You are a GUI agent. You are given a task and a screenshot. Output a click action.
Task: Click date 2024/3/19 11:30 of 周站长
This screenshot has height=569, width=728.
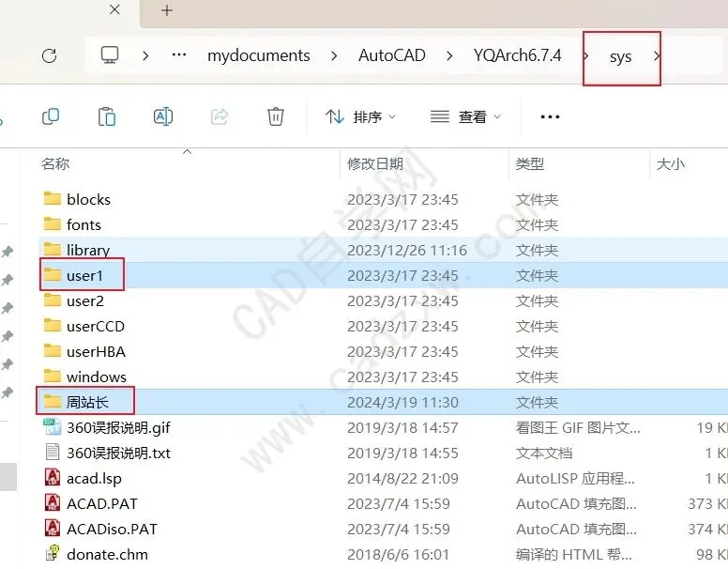tap(403, 403)
